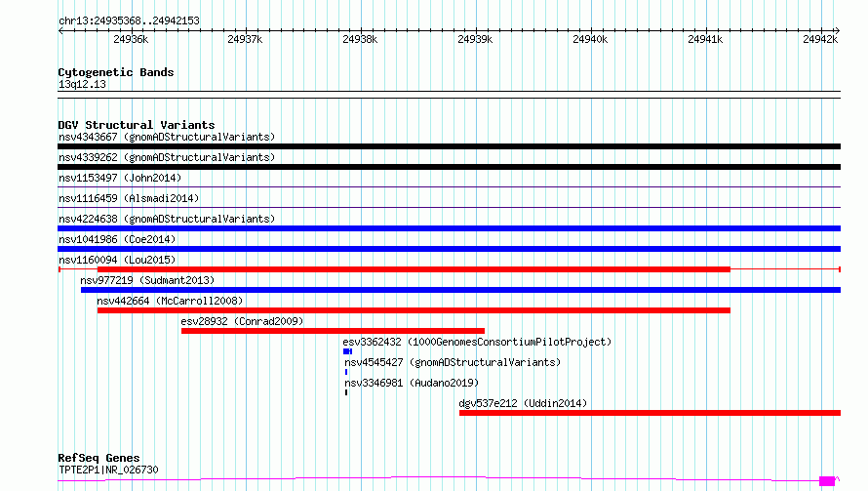Viewport: 868px width, 491px height.
Task: Click the nsv442664 red variant bar
Action: 414,310
